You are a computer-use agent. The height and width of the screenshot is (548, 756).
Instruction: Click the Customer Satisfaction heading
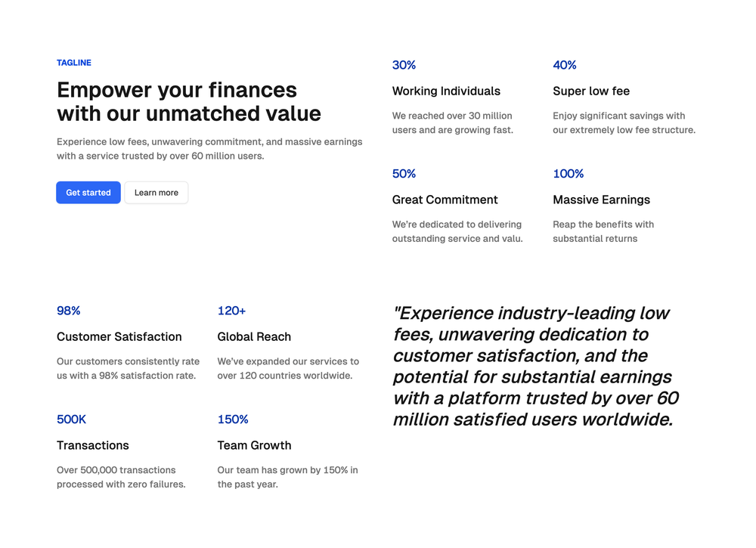click(119, 336)
